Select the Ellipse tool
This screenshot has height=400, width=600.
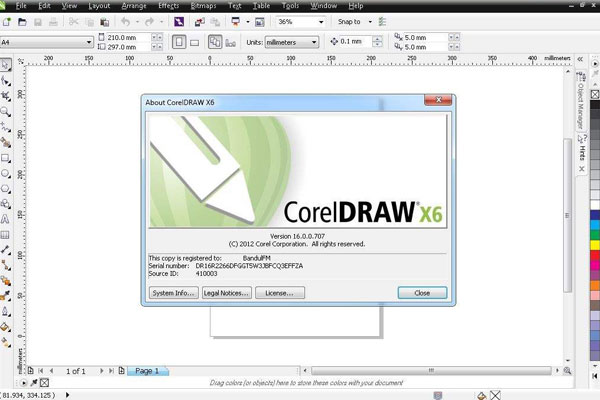pyautogui.click(x=5, y=173)
